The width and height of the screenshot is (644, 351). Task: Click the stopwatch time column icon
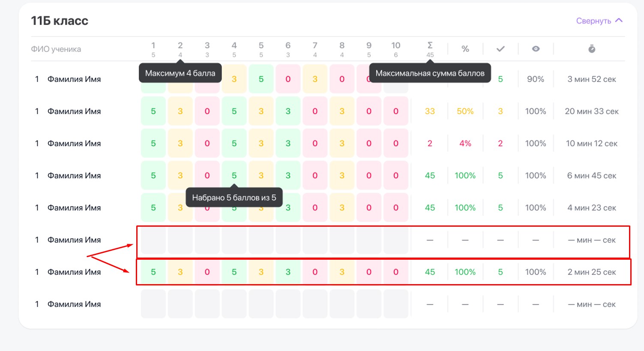(592, 49)
